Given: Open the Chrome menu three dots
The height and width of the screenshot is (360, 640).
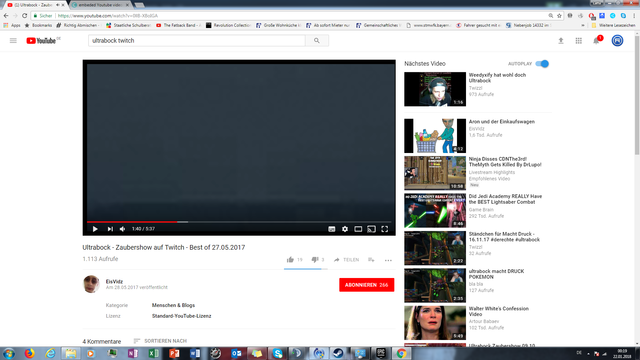Looking at the screenshot, I should click(x=634, y=16).
